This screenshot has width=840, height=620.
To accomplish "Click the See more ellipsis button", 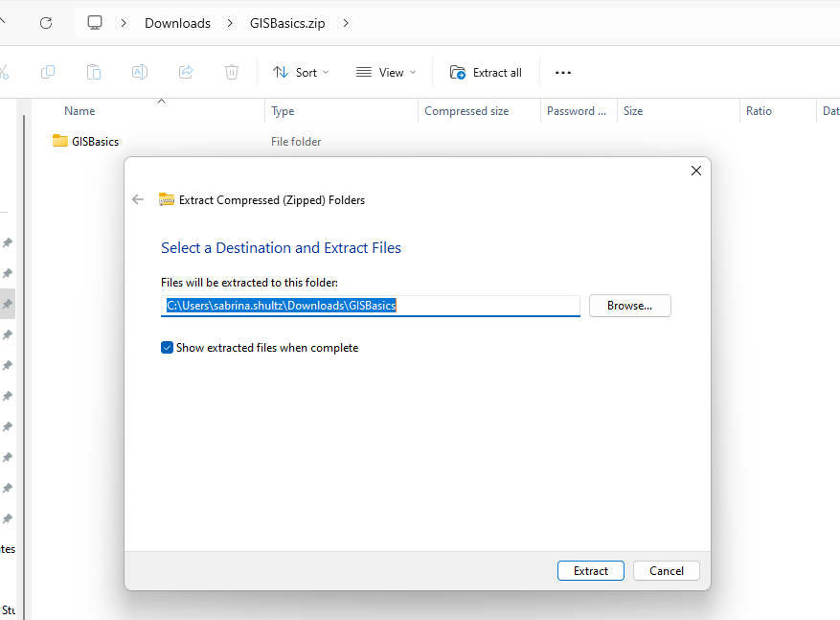I will [562, 72].
